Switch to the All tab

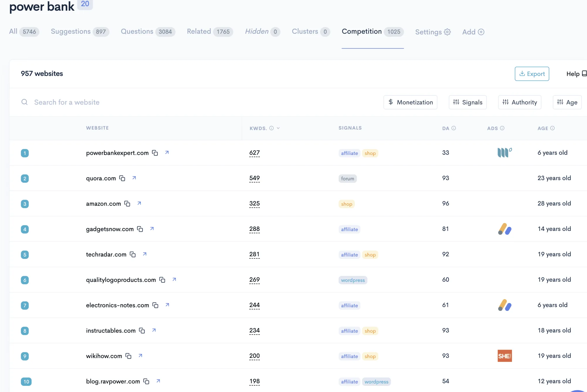tap(24, 32)
